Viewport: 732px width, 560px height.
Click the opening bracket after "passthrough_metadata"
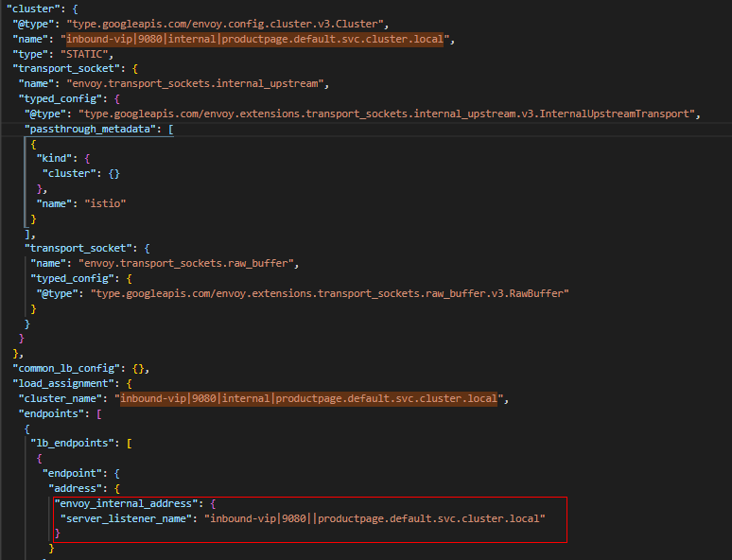171,129
